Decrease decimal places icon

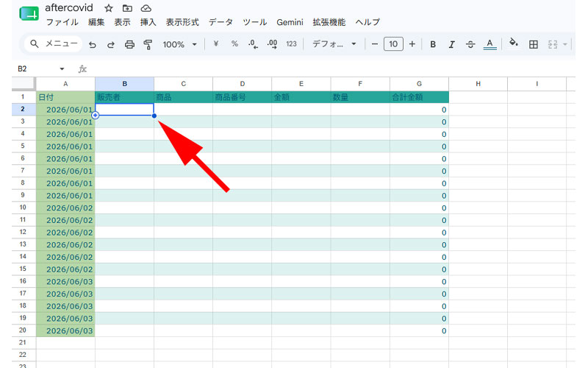click(253, 44)
